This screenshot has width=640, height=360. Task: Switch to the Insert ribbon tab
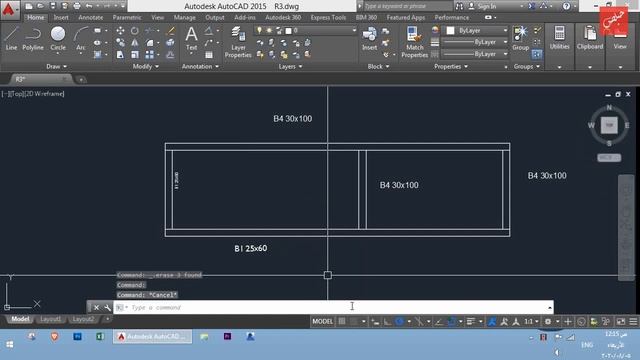(61, 18)
